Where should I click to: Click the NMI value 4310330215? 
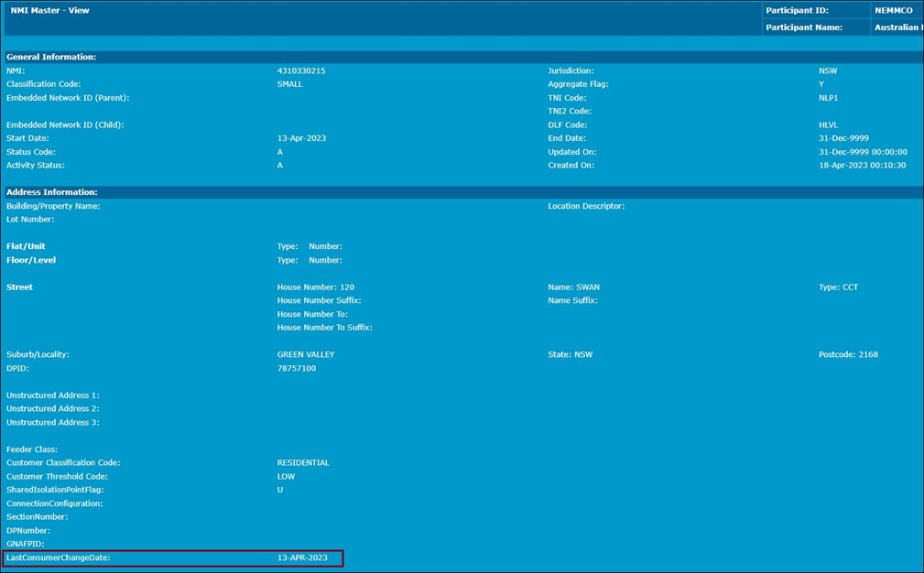[301, 70]
